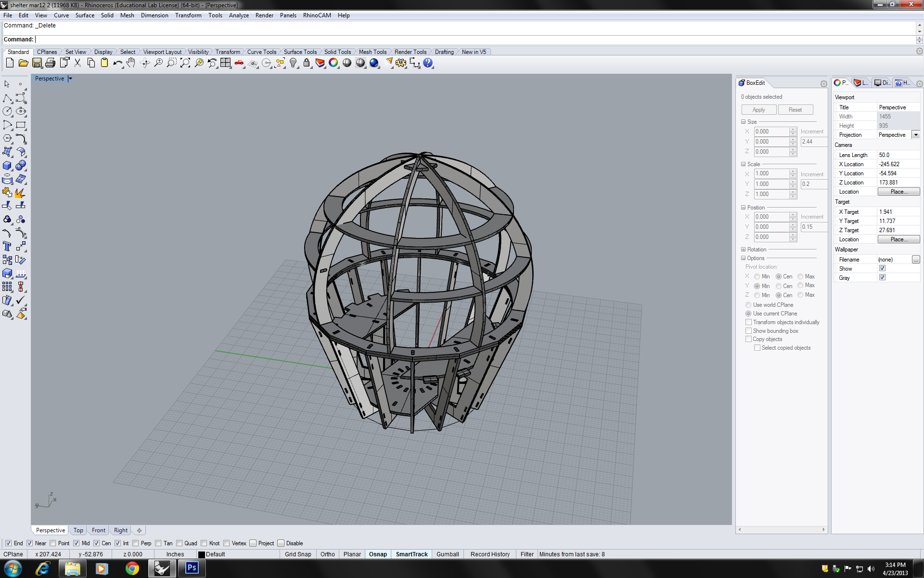Click the Undo arrow icon
Viewport: 924px width, 578px height.
(x=118, y=63)
